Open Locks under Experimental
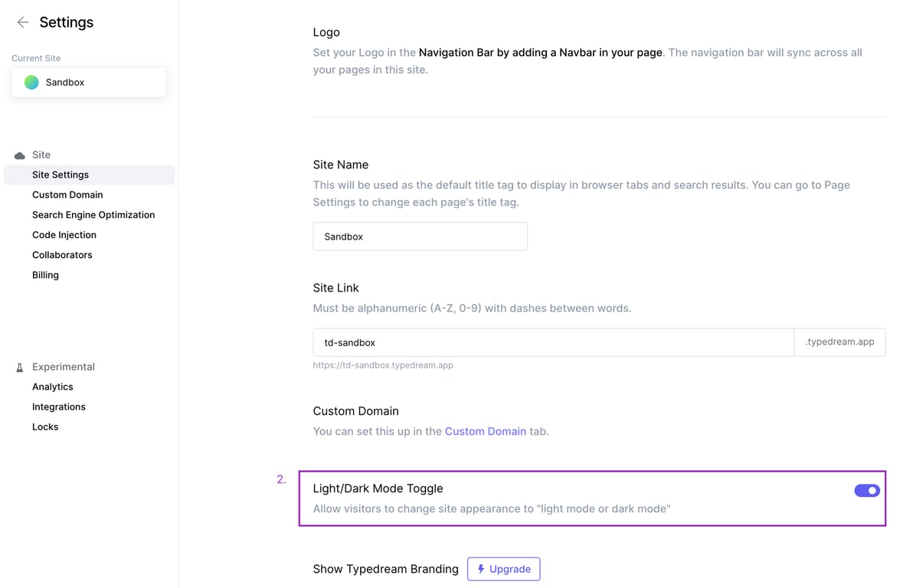 45,427
